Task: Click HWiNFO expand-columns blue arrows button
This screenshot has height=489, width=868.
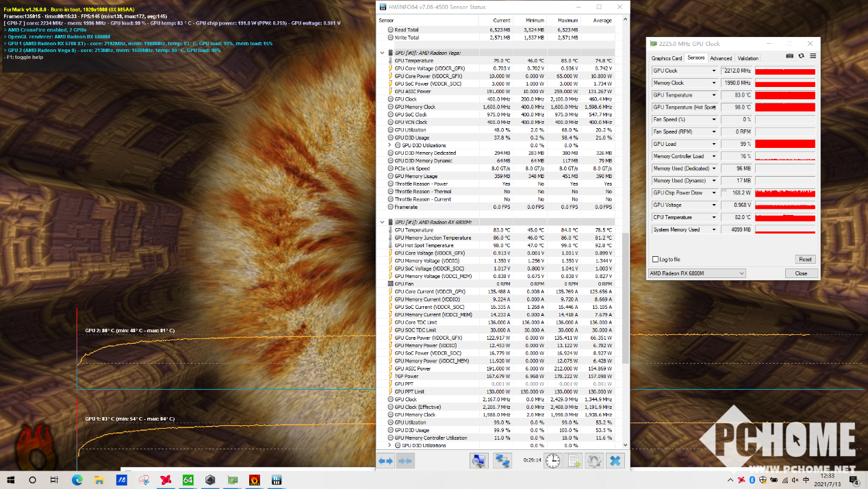Action: pyautogui.click(x=386, y=461)
